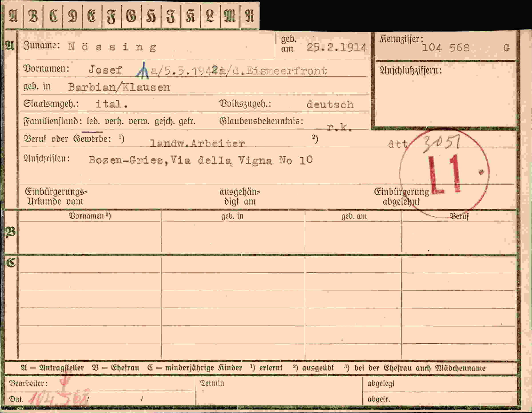532x413 pixels.
Task: Click the typed note 'a/d.Eismeerfront'
Action: (x=273, y=71)
